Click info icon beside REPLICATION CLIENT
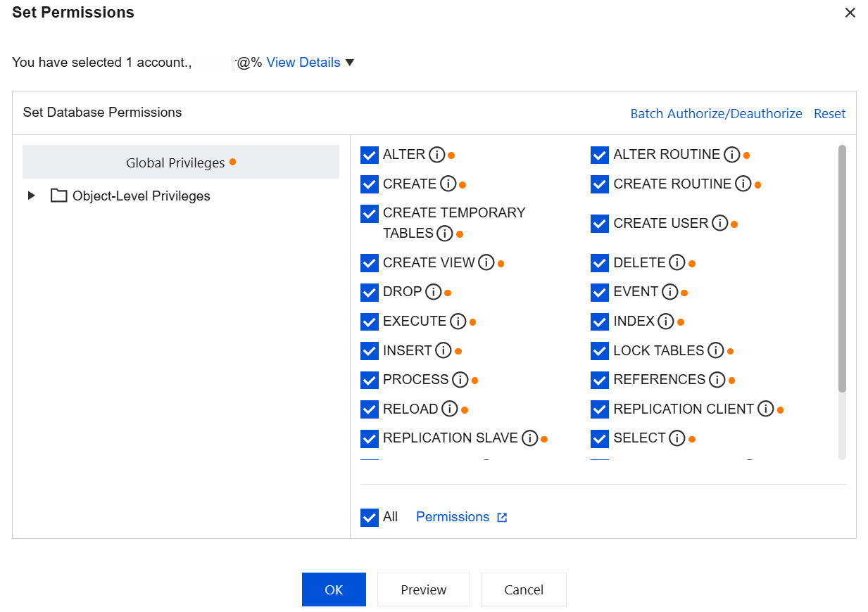The image size is (868, 612). pos(765,409)
